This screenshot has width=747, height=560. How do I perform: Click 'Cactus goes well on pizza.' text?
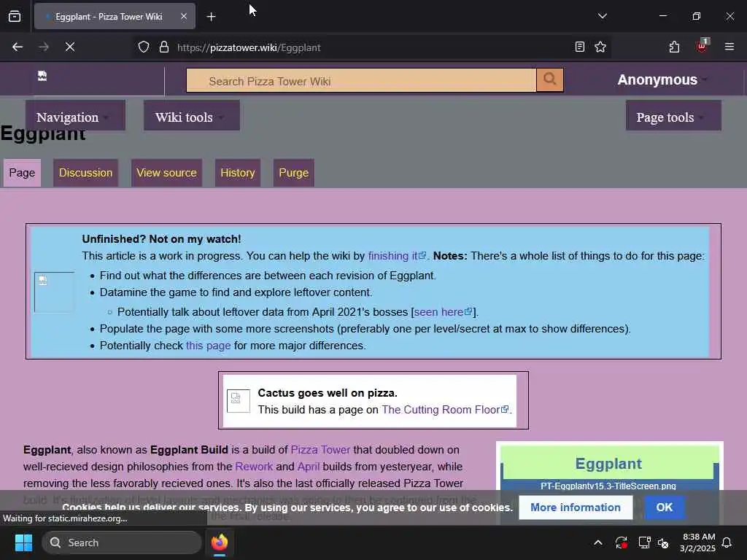tap(328, 393)
